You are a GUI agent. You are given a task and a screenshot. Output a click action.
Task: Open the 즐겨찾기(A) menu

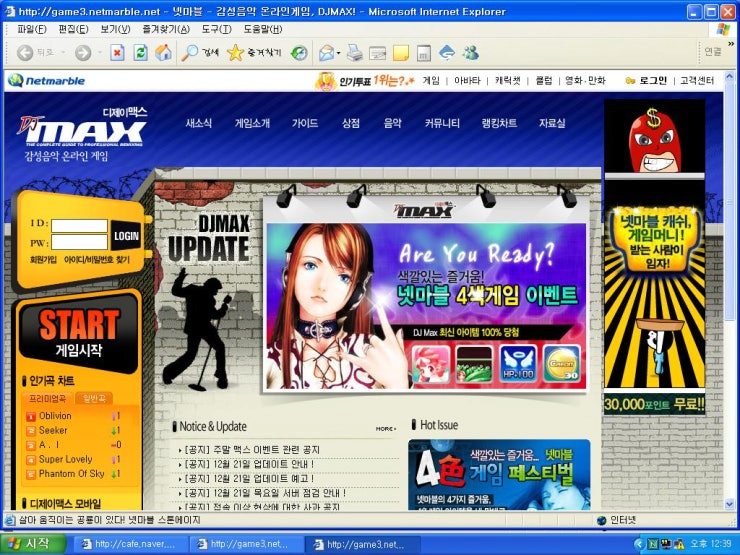pyautogui.click(x=166, y=29)
